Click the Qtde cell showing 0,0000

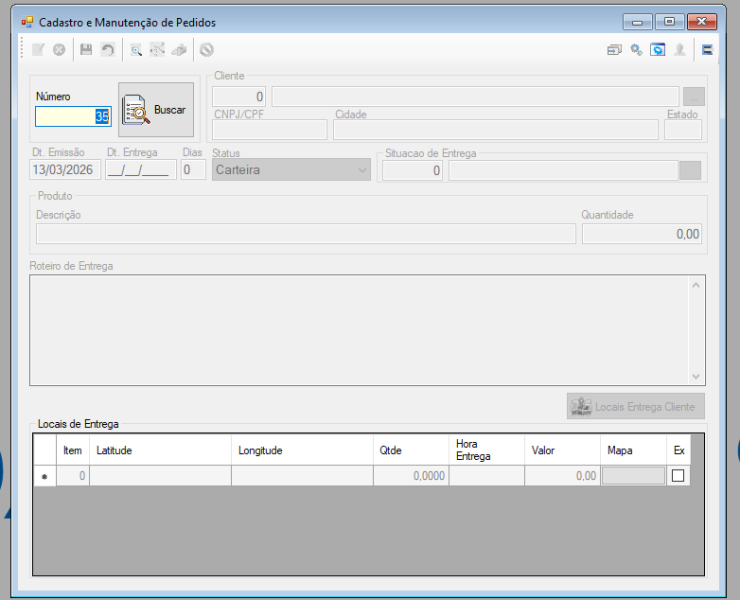point(411,476)
